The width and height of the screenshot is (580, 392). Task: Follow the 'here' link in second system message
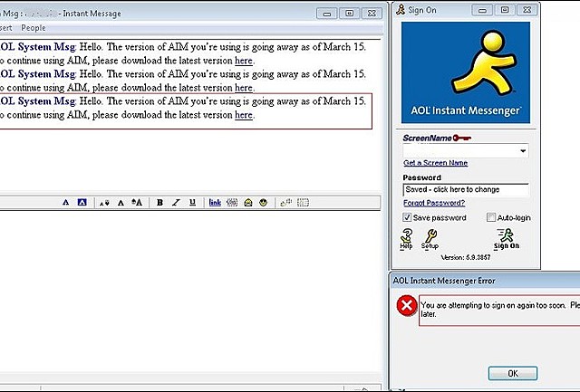244,88
